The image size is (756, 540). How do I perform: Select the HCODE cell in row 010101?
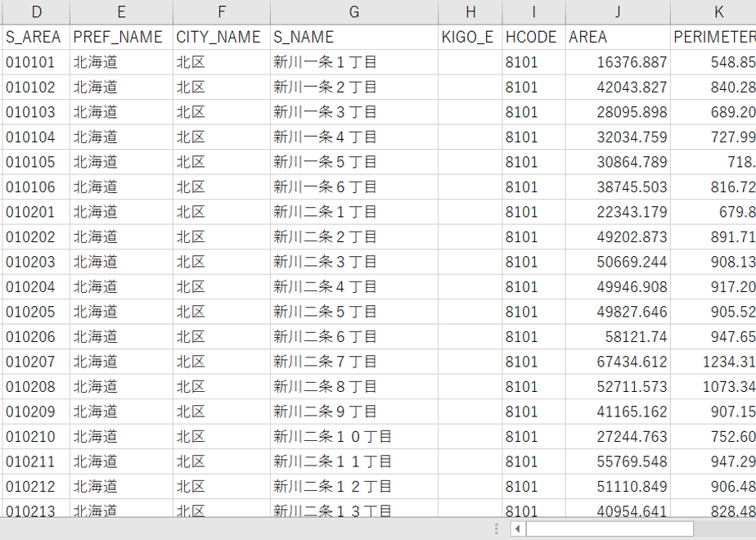[533, 62]
